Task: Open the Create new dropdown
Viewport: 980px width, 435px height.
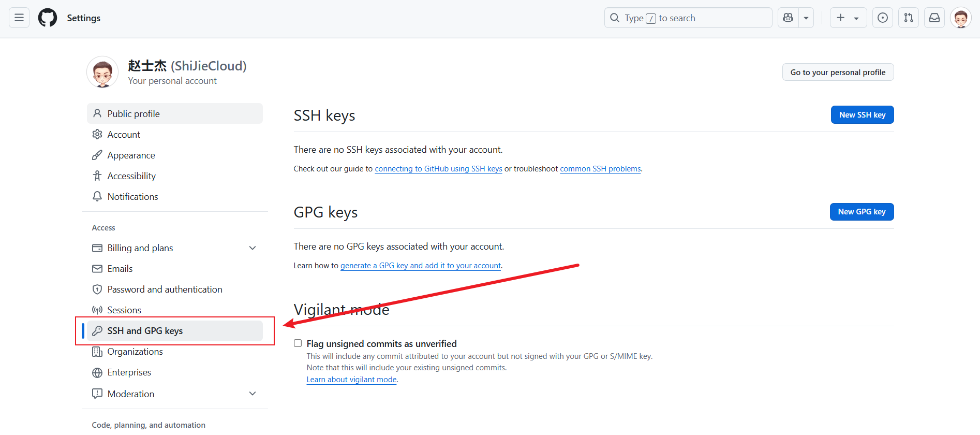Action: [x=848, y=18]
